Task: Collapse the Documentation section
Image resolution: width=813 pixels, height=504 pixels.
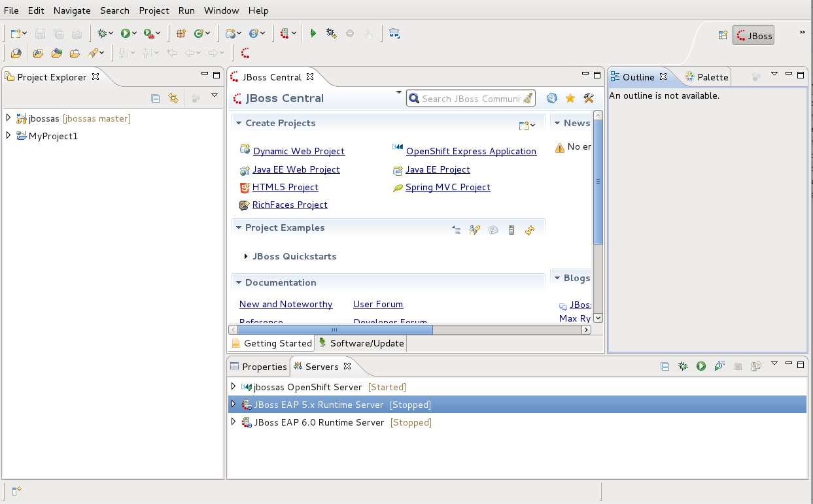Action: click(239, 282)
